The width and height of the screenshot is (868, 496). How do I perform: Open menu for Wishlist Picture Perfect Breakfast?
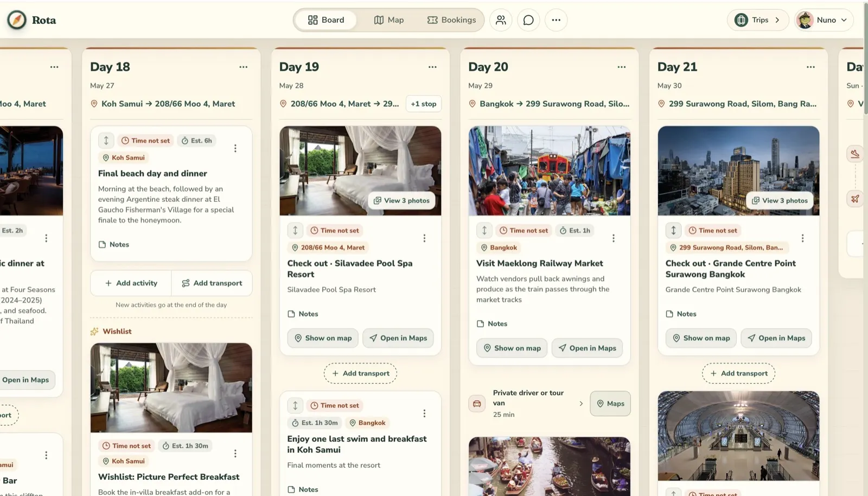click(x=235, y=454)
